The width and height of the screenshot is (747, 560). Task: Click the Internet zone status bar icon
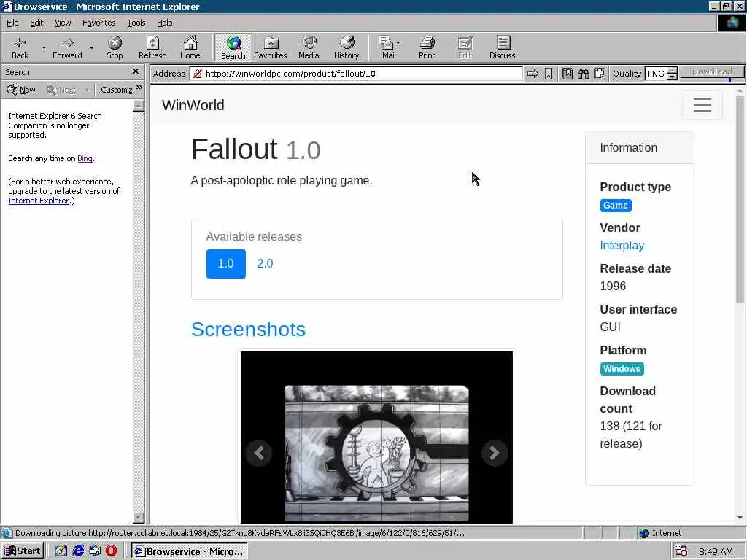tap(643, 533)
